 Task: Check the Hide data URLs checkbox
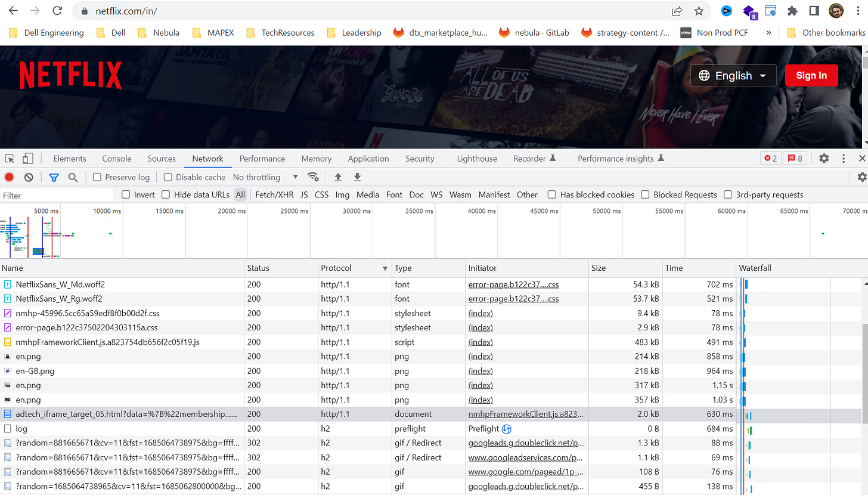166,194
